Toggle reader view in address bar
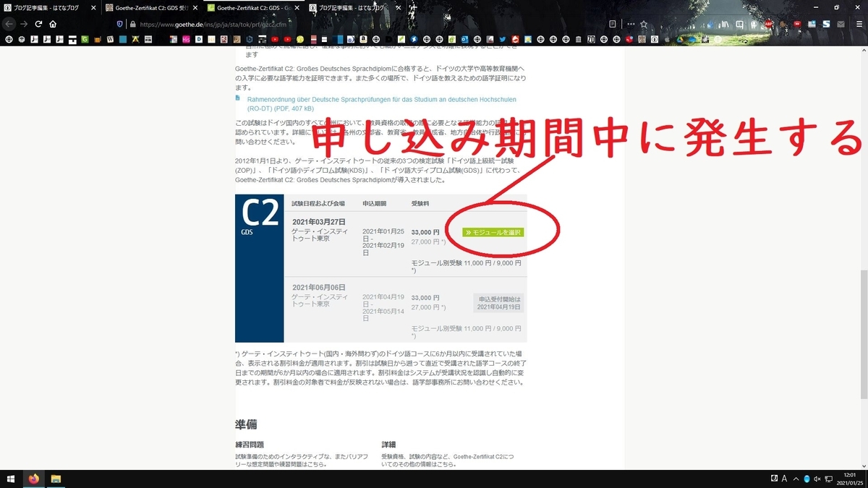Screen dimensions: 868x488 point(613,24)
